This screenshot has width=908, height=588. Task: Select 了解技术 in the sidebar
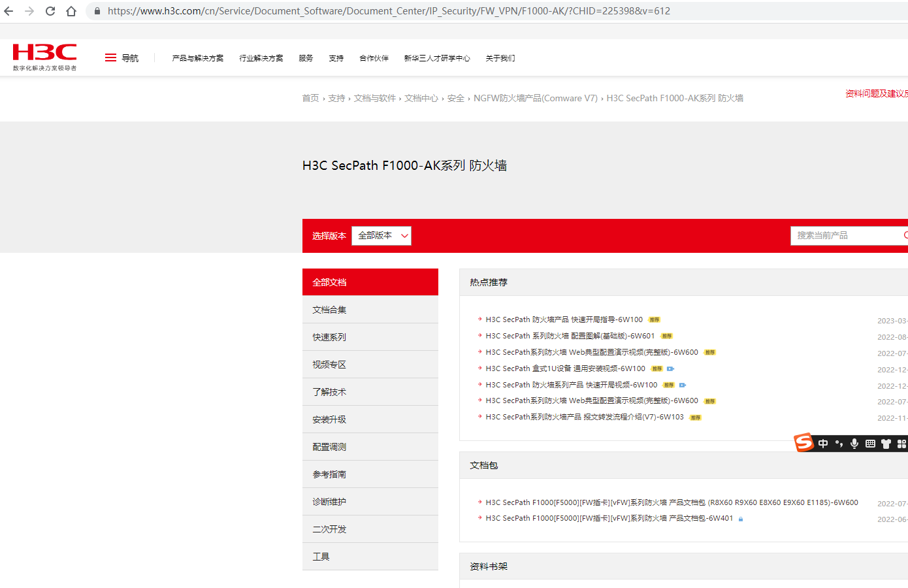[370, 392]
